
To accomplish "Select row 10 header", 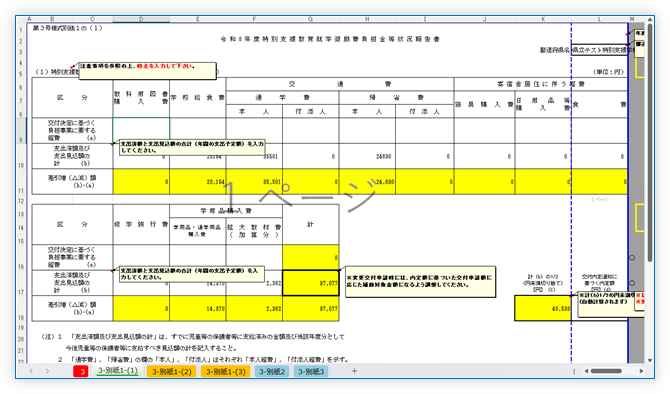I will pyautogui.click(x=21, y=156).
